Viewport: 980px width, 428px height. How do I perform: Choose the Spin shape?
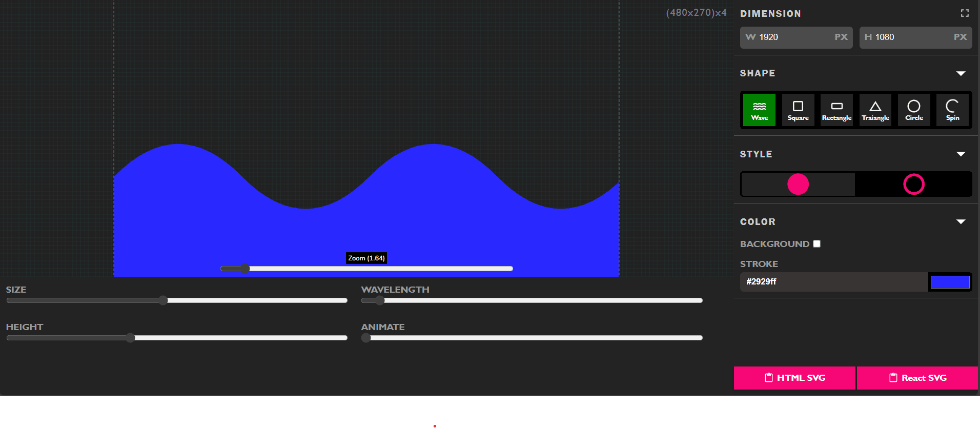(952, 110)
